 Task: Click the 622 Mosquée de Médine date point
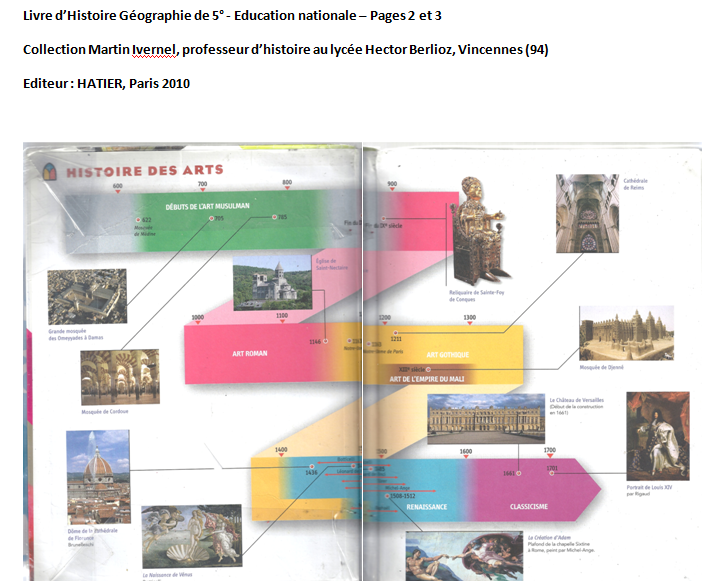(138, 220)
